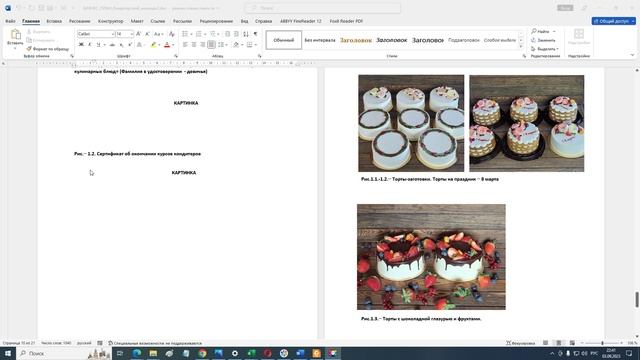Increase font size with A-up icon
The height and width of the screenshot is (360, 640).
138,34
